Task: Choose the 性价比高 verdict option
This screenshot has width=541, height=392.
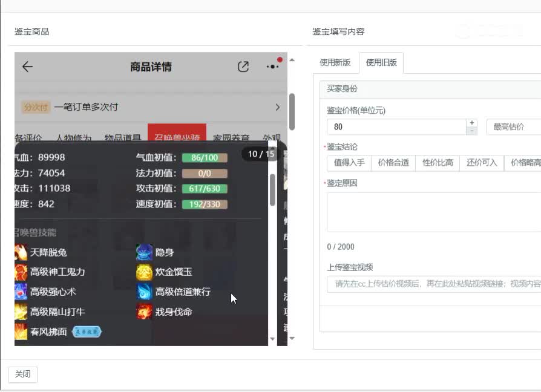Action: pyautogui.click(x=438, y=163)
